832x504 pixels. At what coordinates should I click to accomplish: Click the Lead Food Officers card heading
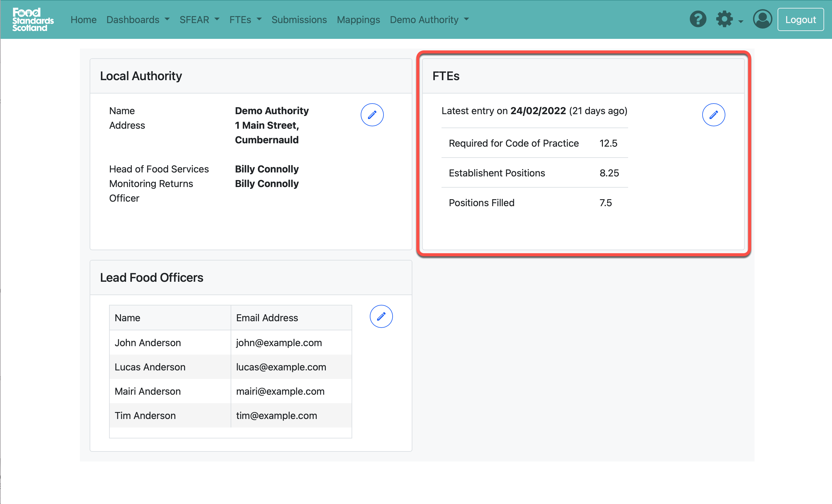coord(152,277)
